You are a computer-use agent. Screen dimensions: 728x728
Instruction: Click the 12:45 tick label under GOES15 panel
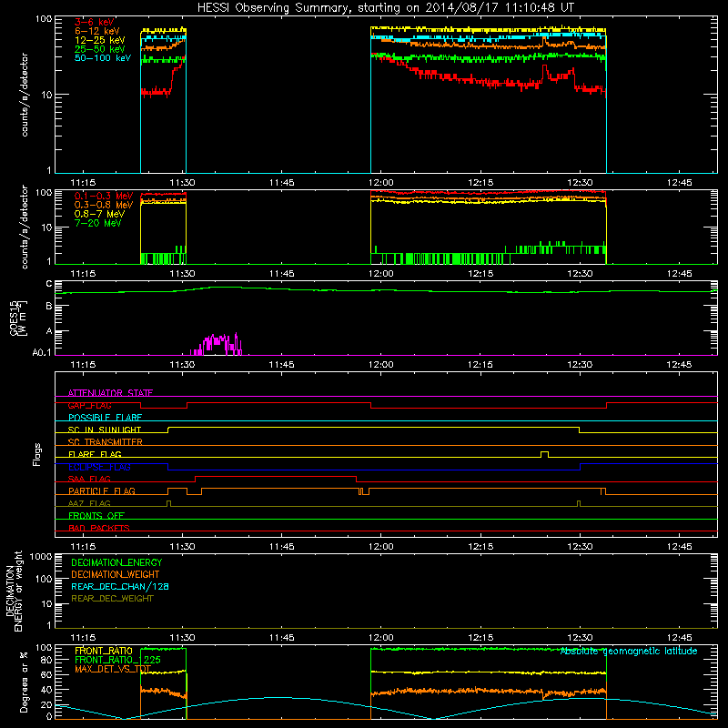click(679, 365)
